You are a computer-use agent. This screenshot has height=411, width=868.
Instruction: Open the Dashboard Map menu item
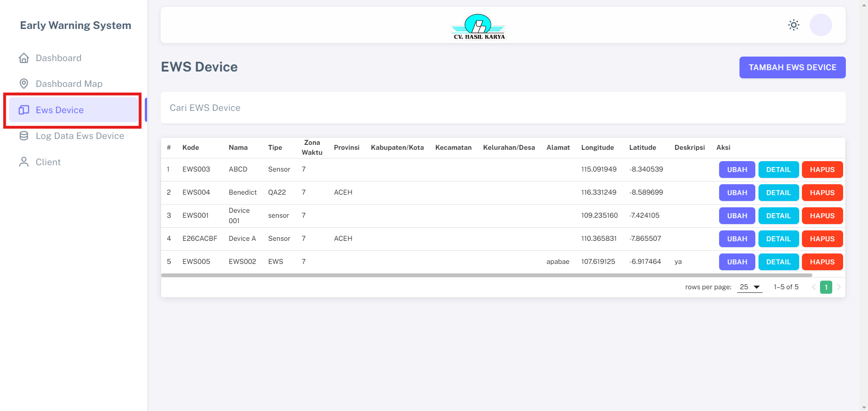pyautogui.click(x=69, y=84)
